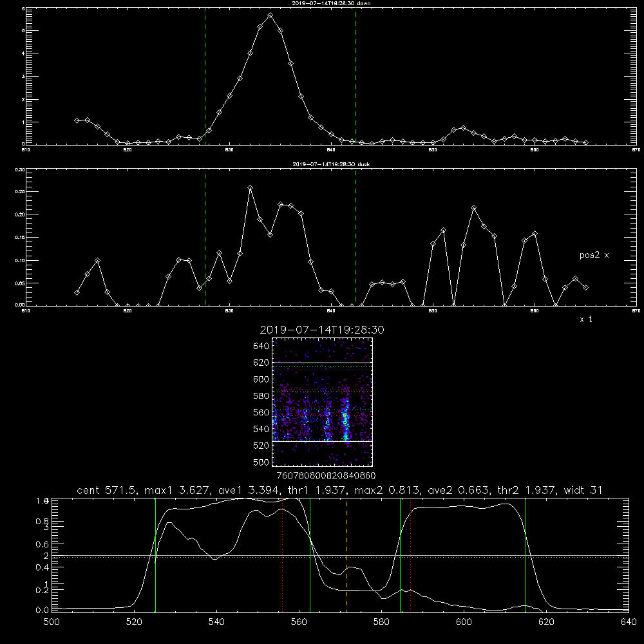
Task: Click the '560' y-axis label of the spectrogram
Action: [261, 412]
